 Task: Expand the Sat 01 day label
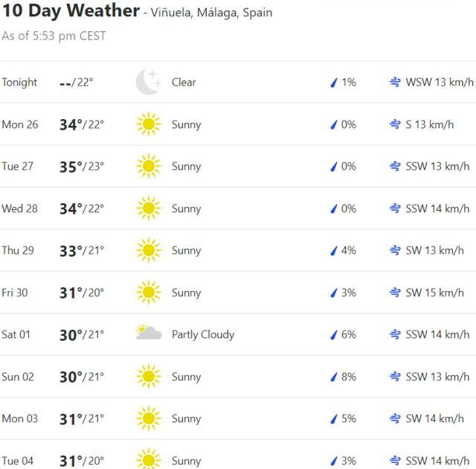[16, 334]
